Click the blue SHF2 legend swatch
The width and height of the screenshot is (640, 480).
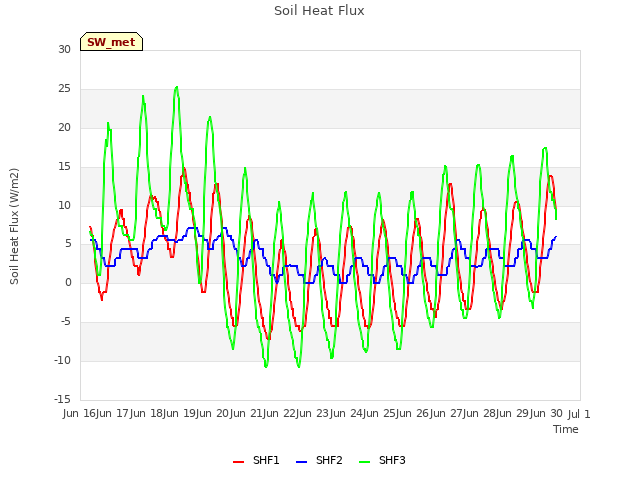tap(301, 462)
